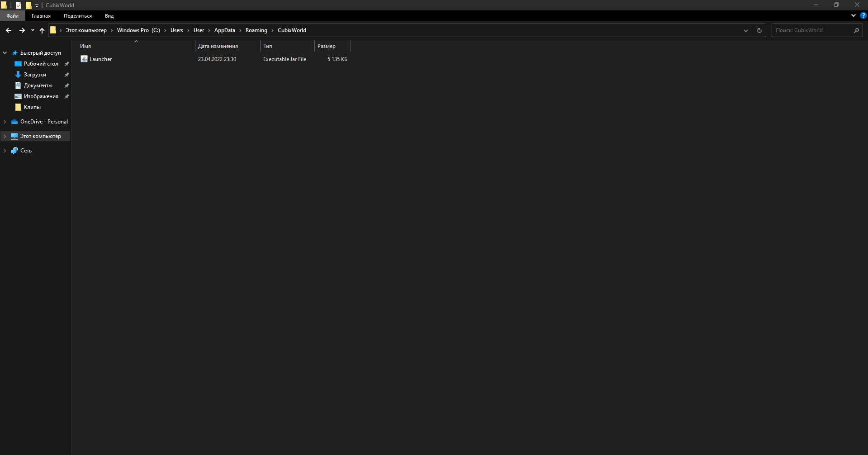This screenshot has height=455, width=868.
Task: Open the address history dropdown
Action: point(745,30)
